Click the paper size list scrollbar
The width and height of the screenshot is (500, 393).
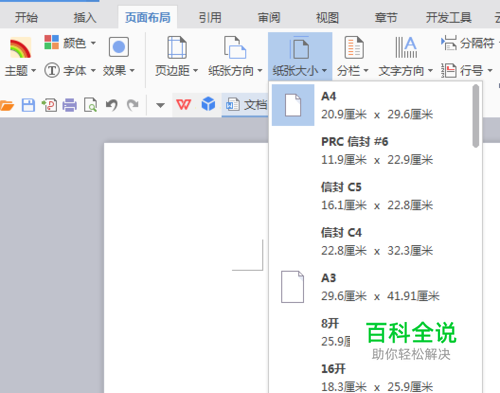[x=476, y=116]
